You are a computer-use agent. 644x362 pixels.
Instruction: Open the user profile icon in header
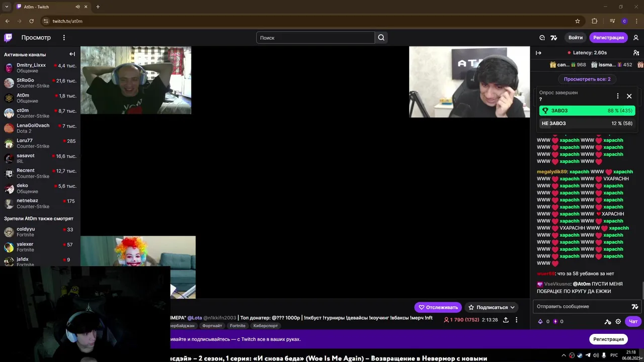point(636,38)
